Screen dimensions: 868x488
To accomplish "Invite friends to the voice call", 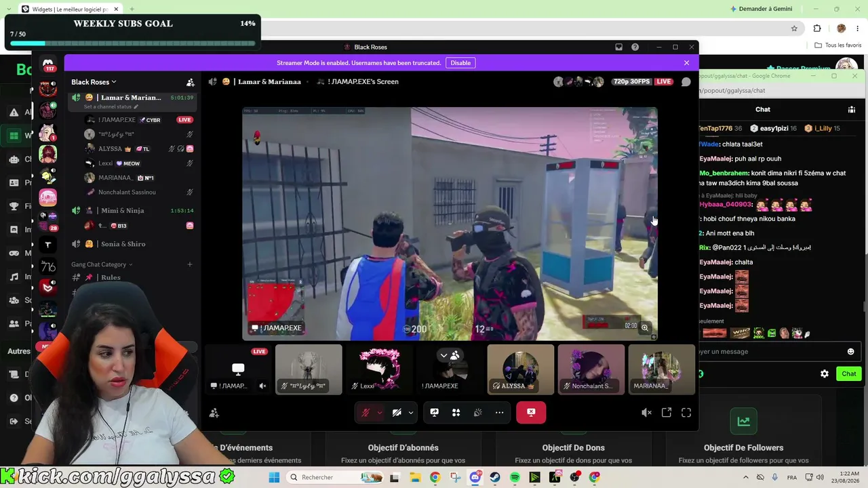I will pyautogui.click(x=214, y=412).
